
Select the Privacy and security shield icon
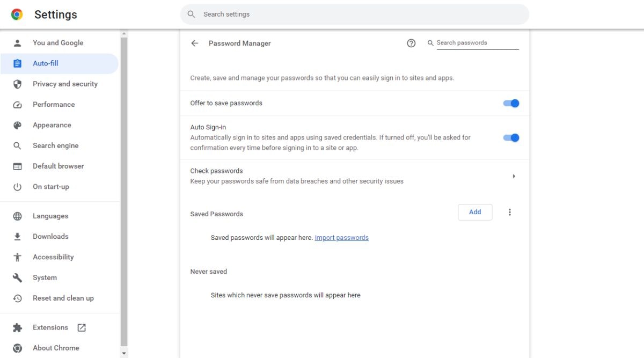pos(17,84)
